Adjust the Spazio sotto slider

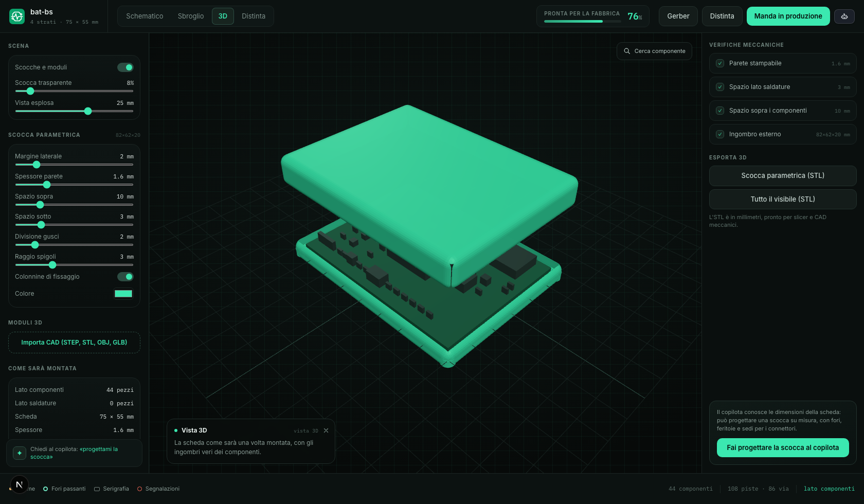click(x=74, y=225)
